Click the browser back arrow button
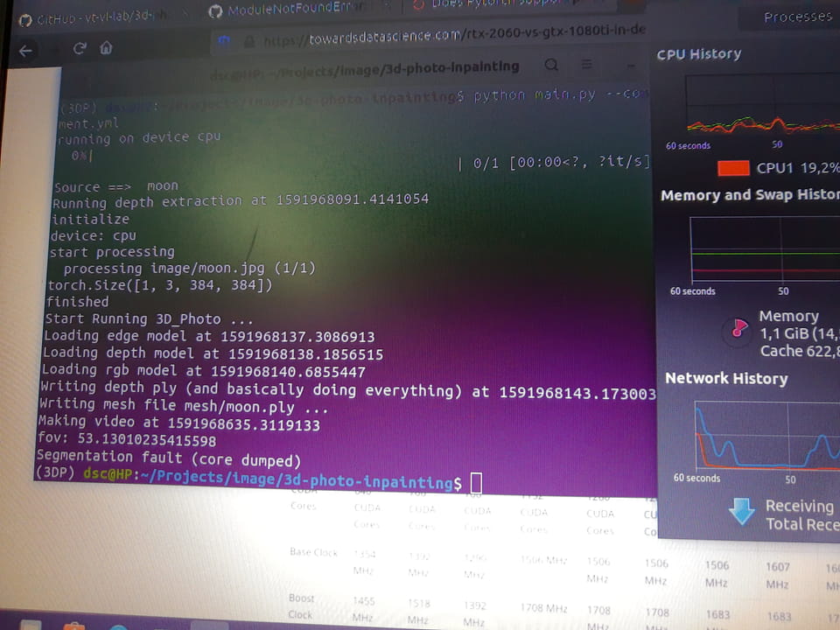Screen dimensions: 840x630 25,50
